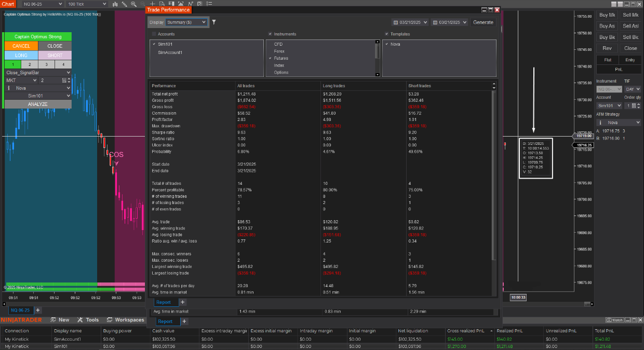This screenshot has height=350, width=644.
Task: Click the filter funnel icon in Trade Performance
Action: [x=214, y=22]
